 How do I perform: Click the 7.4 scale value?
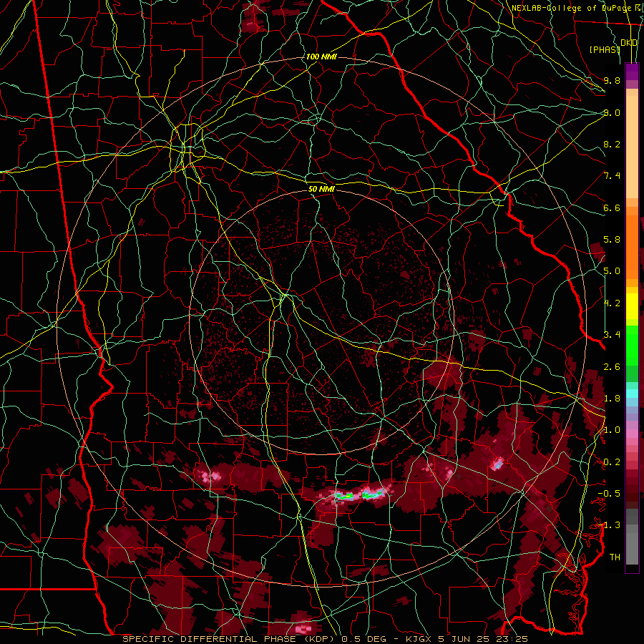pos(612,176)
